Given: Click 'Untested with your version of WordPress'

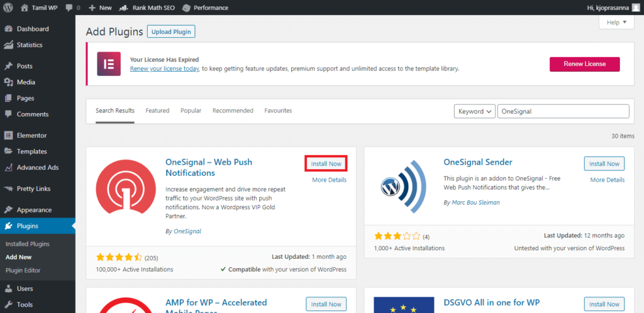Looking at the screenshot, I should (x=569, y=248).
